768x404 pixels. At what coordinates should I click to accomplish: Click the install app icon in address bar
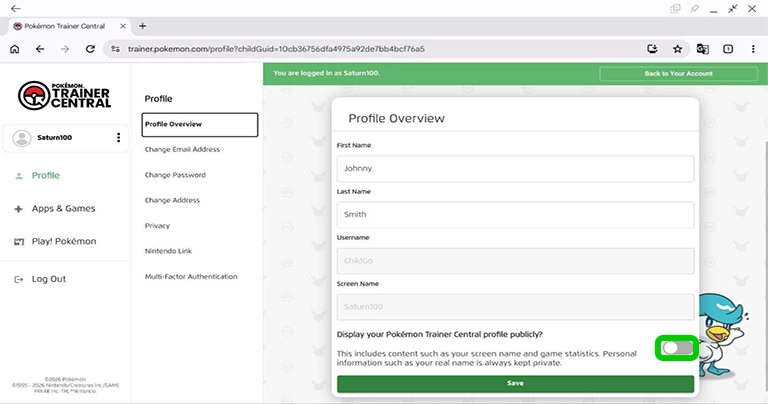(652, 49)
